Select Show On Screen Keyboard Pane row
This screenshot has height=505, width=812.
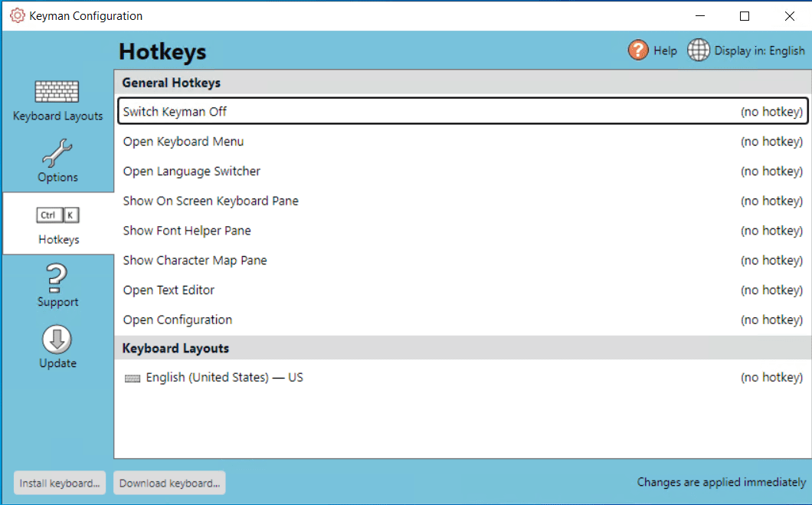[463, 201]
